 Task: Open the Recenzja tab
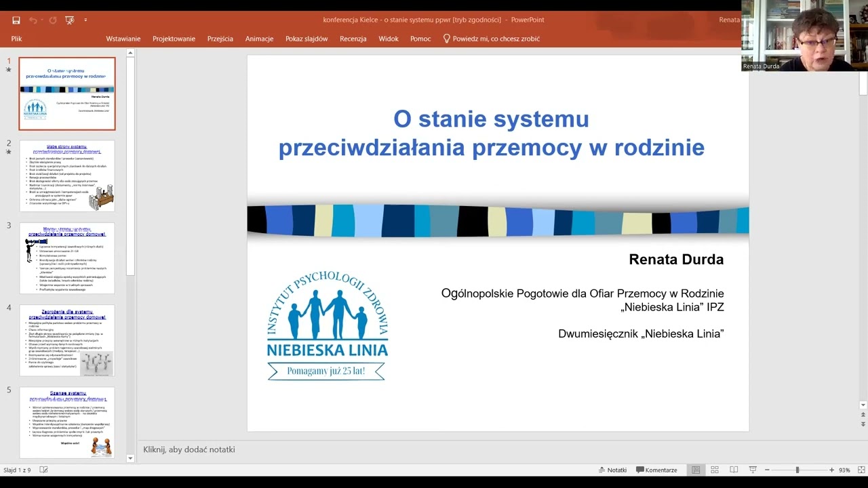353,39
